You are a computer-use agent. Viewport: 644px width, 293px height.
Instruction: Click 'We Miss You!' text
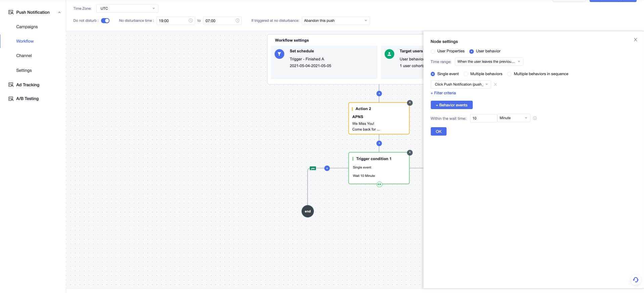pyautogui.click(x=363, y=124)
